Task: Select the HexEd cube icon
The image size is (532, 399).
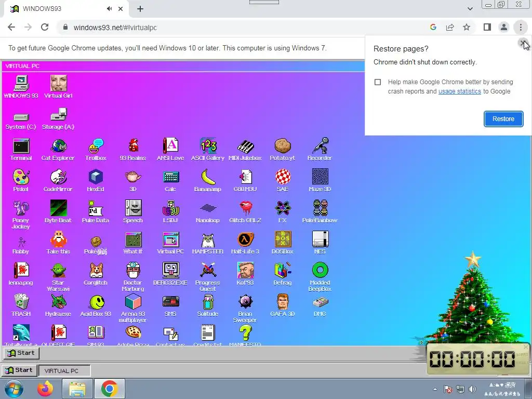Action: click(96, 180)
